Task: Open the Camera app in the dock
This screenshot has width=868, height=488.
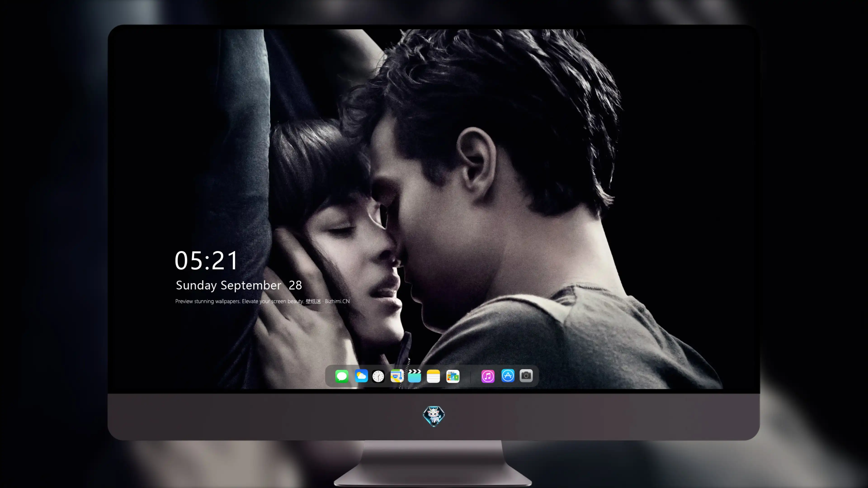Action: click(x=526, y=376)
